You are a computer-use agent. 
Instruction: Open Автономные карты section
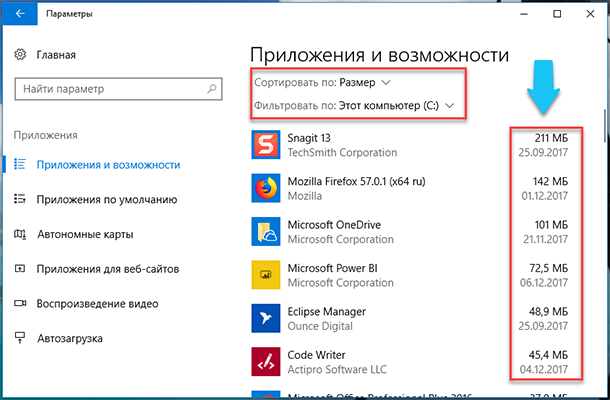point(85,234)
